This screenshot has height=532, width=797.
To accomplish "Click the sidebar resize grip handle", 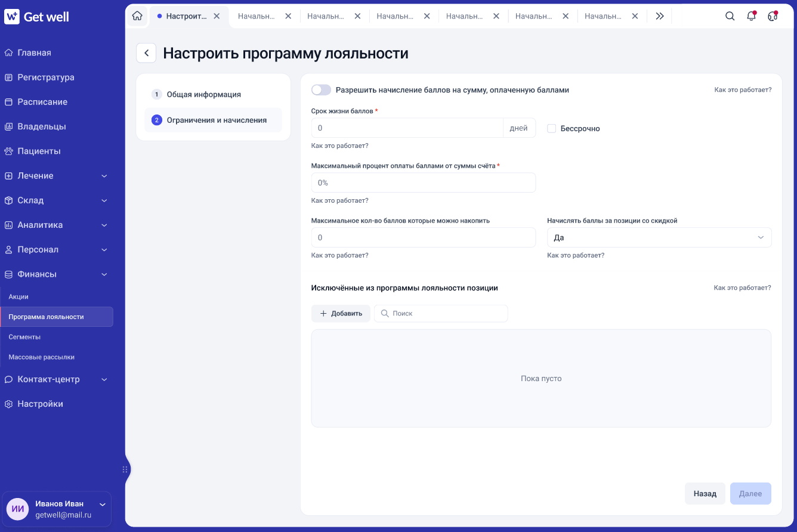I will pyautogui.click(x=125, y=469).
